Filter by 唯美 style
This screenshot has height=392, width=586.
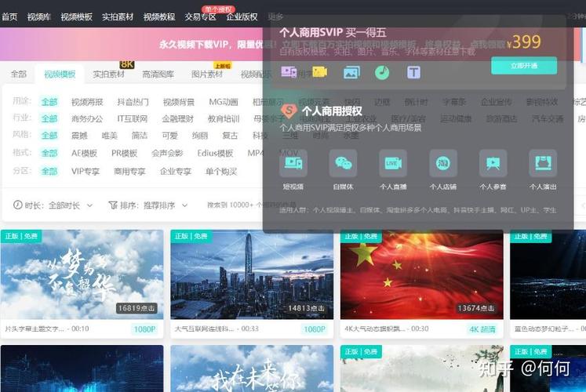[x=110, y=135]
